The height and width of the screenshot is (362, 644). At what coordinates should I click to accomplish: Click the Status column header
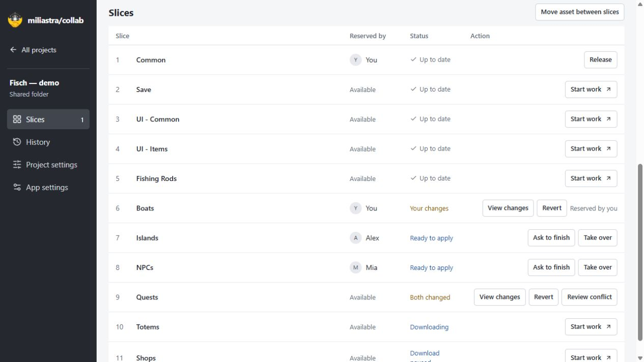419,36
